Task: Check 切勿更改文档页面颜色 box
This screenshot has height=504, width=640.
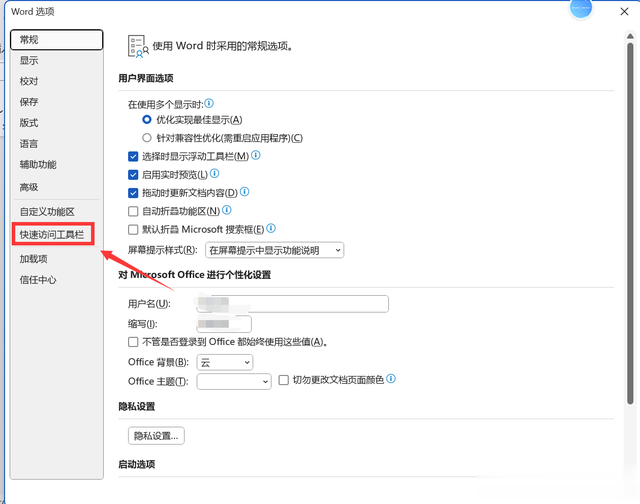Action: coord(284,380)
